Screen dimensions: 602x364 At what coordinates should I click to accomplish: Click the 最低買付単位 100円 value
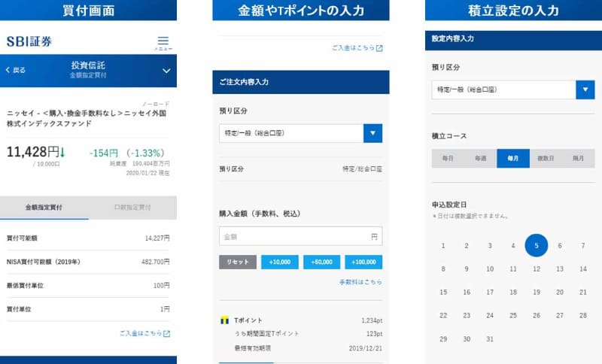(x=162, y=286)
